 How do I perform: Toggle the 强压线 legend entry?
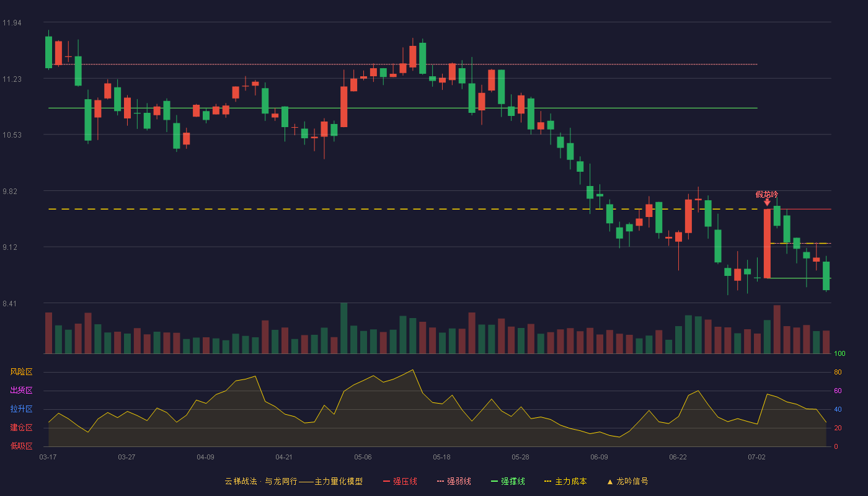point(401,481)
